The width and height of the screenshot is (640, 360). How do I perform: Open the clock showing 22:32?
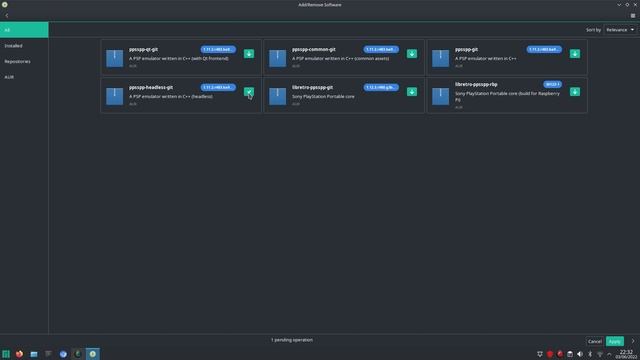(x=626, y=354)
